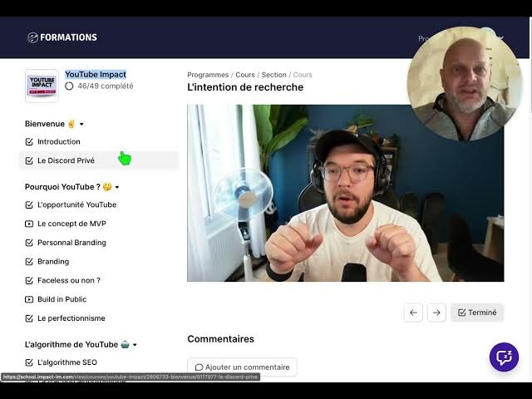Image resolution: width=532 pixels, height=399 pixels.
Task: Go to Section in the breadcrumb
Action: click(273, 75)
